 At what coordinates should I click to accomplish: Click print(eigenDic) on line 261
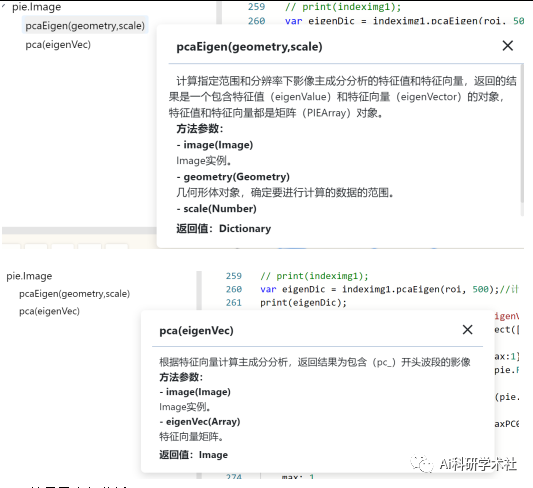[303, 302]
